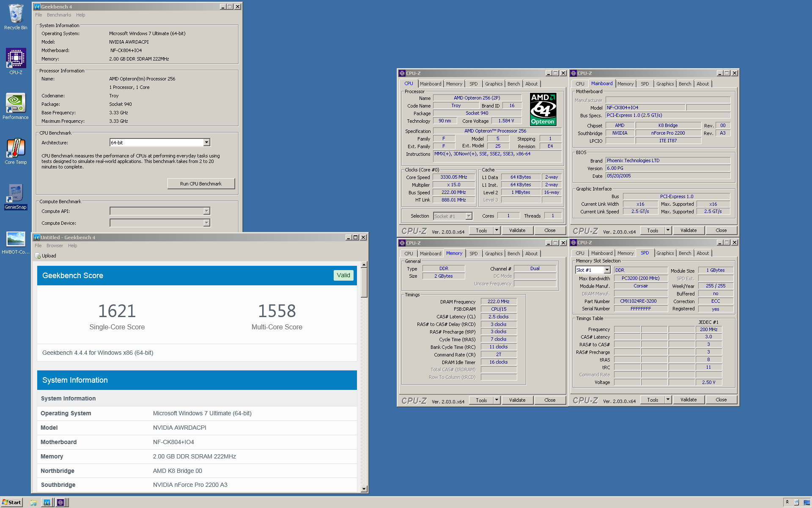This screenshot has width=812, height=508.
Task: Switch to Mainboard tab in the CPU tab window
Action: click(x=431, y=84)
